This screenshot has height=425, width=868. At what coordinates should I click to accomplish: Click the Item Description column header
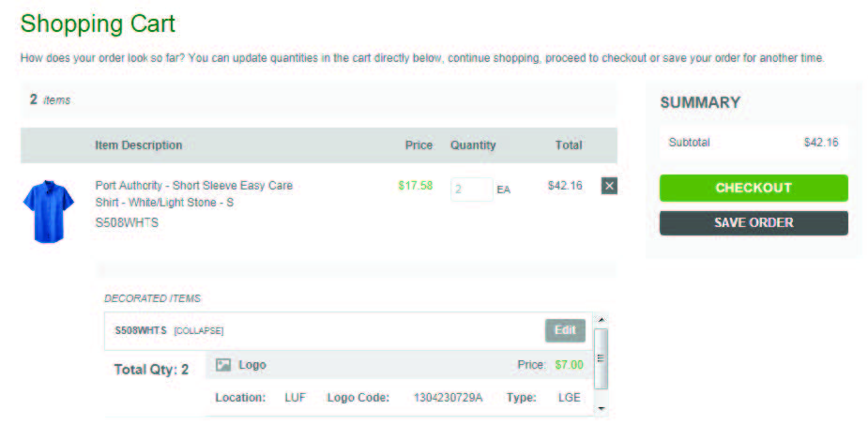tap(139, 145)
